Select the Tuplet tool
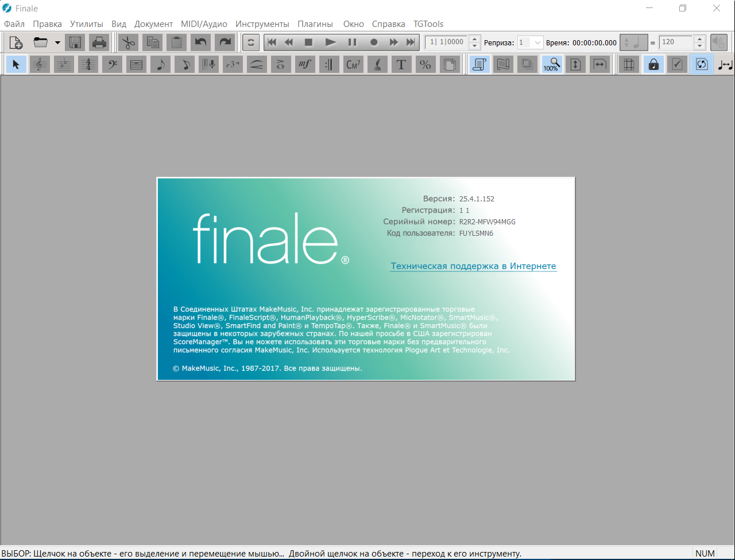Image resolution: width=735 pixels, height=560 pixels. click(233, 65)
